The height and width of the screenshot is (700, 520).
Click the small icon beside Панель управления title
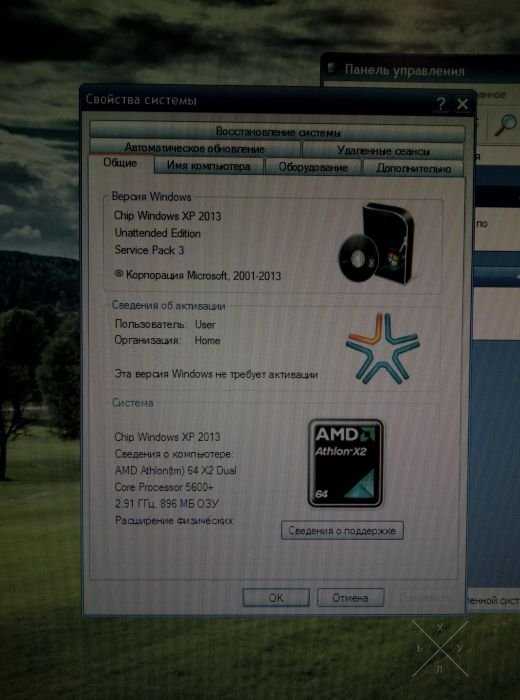(332, 68)
